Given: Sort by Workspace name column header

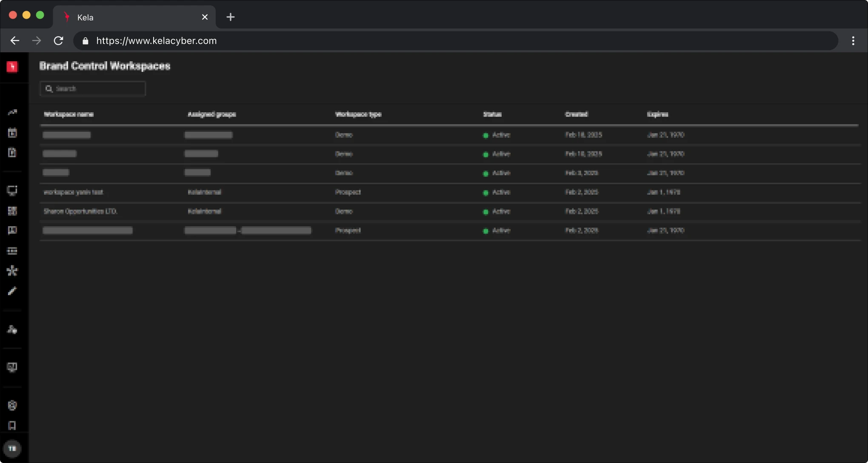Looking at the screenshot, I should [x=69, y=114].
